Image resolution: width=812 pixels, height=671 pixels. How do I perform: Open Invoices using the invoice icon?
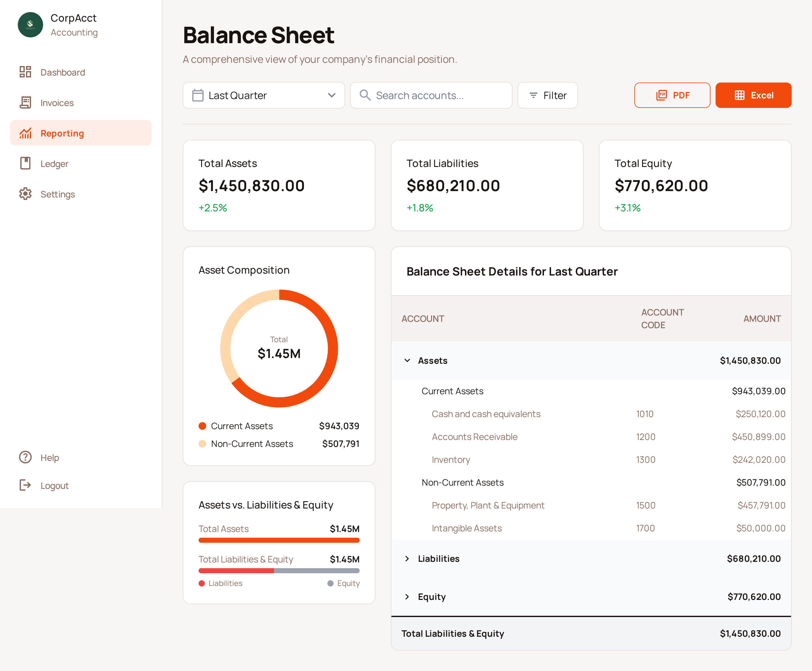pyautogui.click(x=25, y=103)
